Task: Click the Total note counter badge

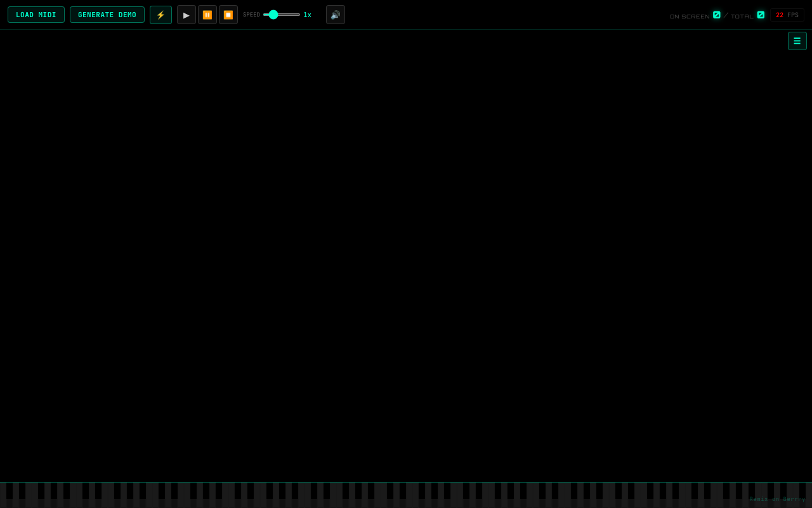Action: click(761, 15)
